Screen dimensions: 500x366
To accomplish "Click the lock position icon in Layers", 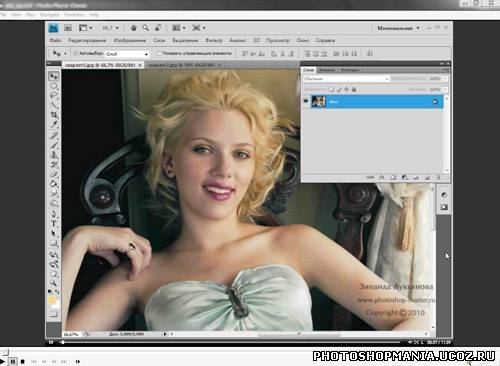I will [x=346, y=89].
